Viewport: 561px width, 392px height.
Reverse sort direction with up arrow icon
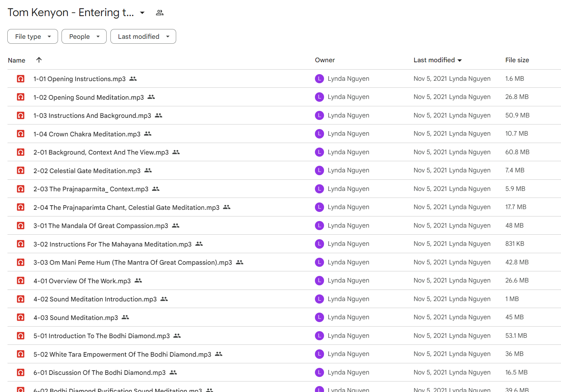[39, 60]
